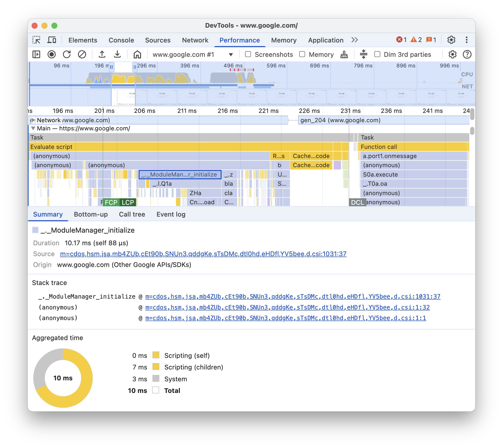Check Dim 3rd parties option
Screen dimensions: 503x448
(x=377, y=54)
